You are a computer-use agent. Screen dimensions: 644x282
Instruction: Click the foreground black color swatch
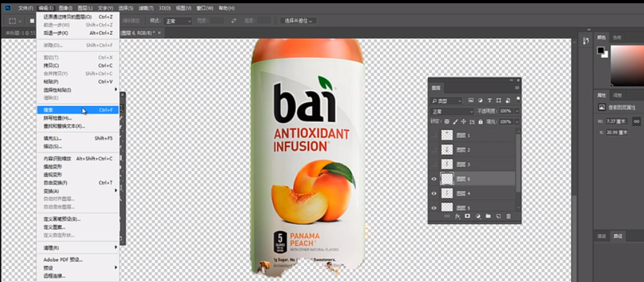[601, 50]
